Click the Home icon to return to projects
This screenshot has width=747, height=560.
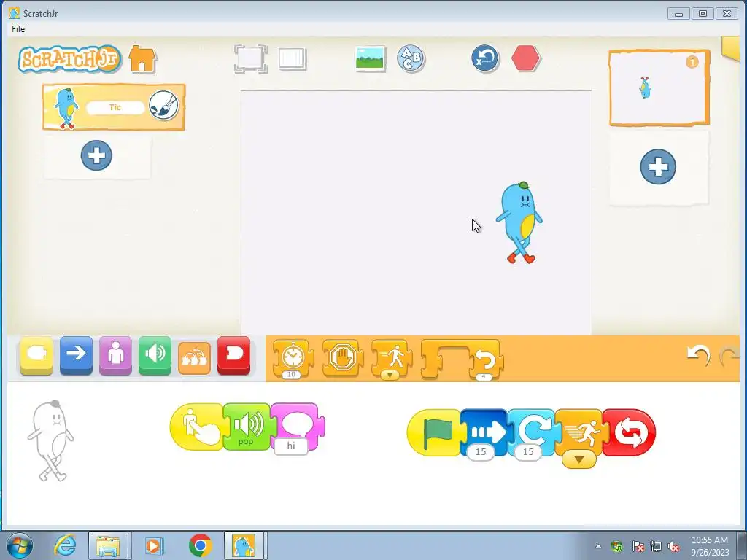(x=142, y=59)
